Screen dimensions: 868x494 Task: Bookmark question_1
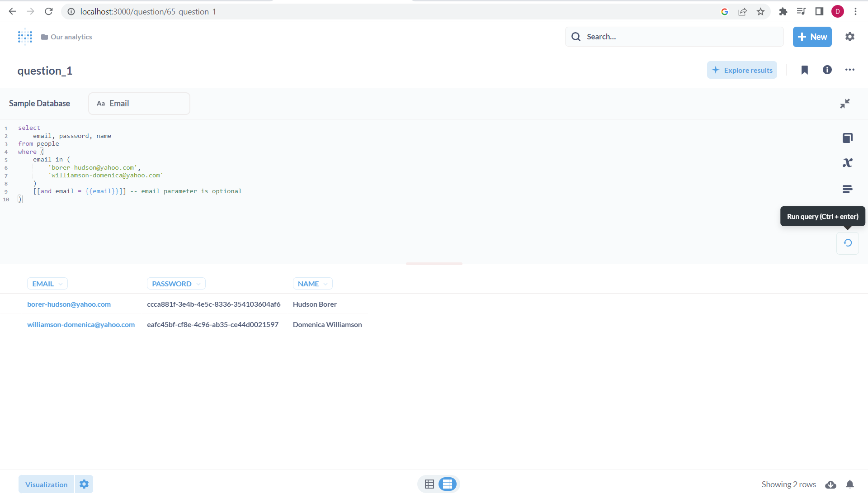[805, 70]
